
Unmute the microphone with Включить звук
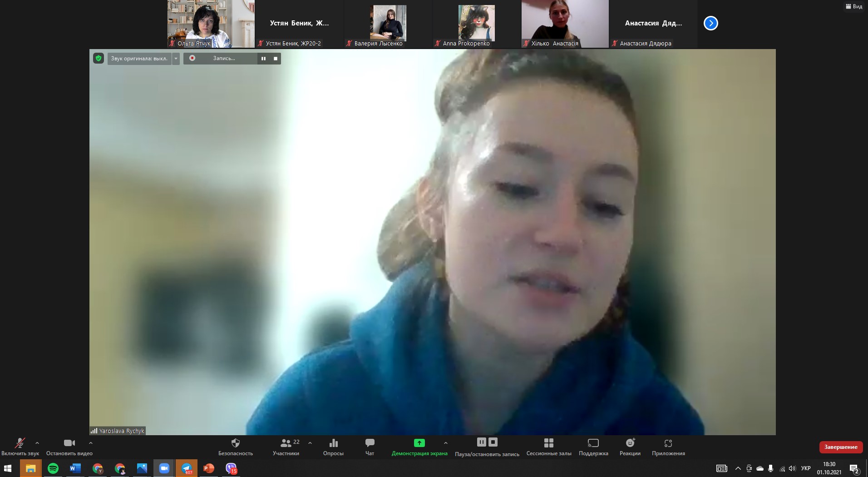(20, 447)
